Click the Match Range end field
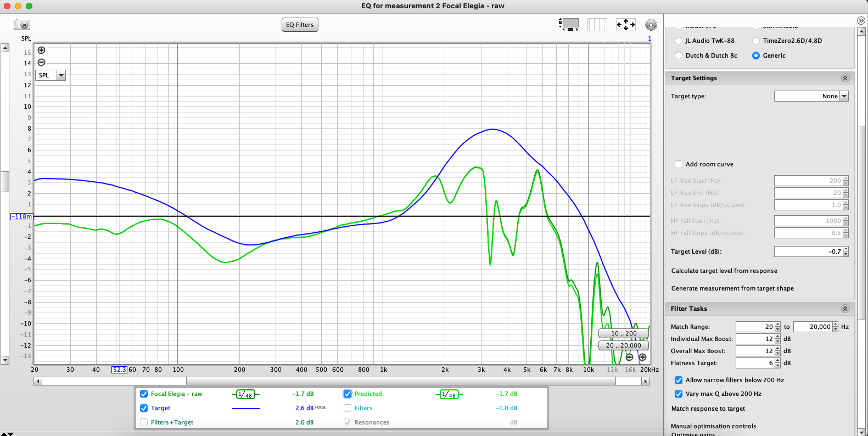This screenshot has width=868, height=436. pos(813,327)
